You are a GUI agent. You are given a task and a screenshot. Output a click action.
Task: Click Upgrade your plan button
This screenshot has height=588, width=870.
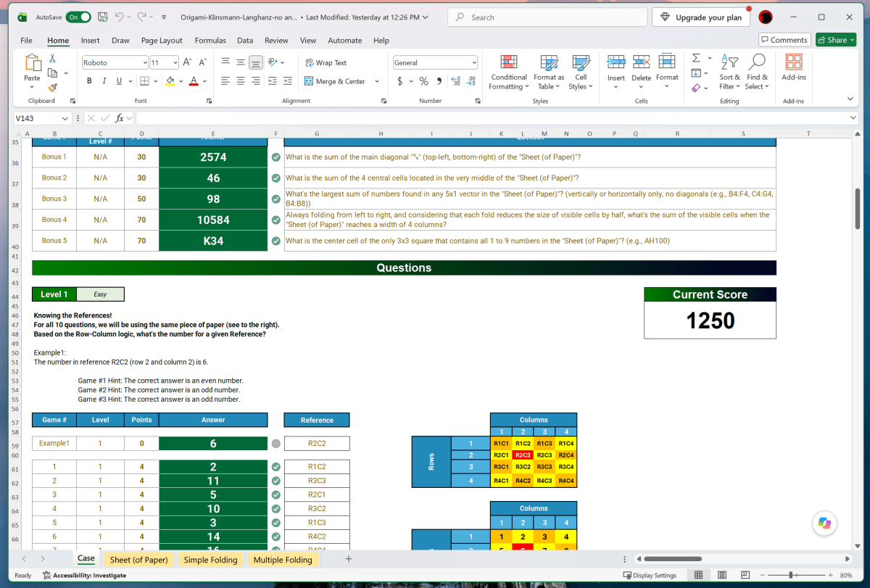(x=702, y=17)
